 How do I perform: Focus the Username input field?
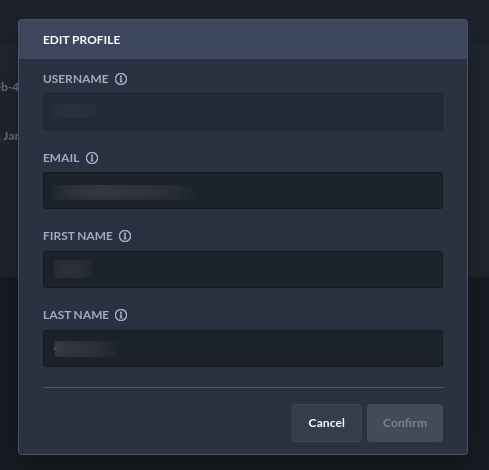click(x=243, y=111)
